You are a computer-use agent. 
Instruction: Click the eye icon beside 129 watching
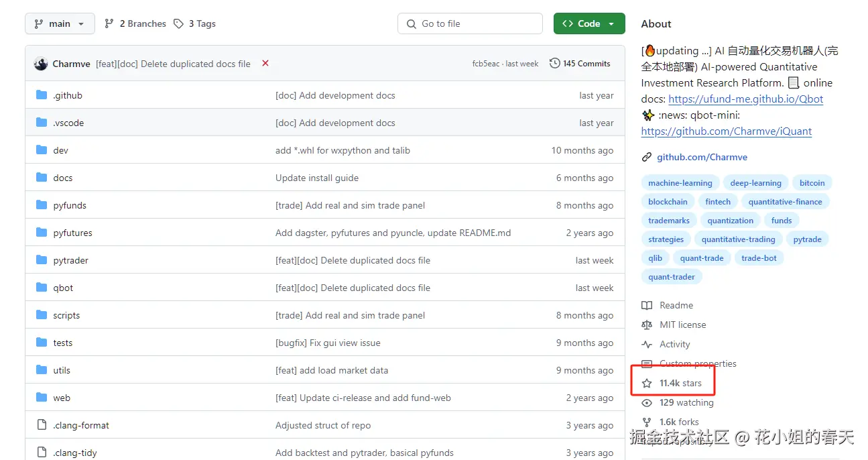point(647,403)
